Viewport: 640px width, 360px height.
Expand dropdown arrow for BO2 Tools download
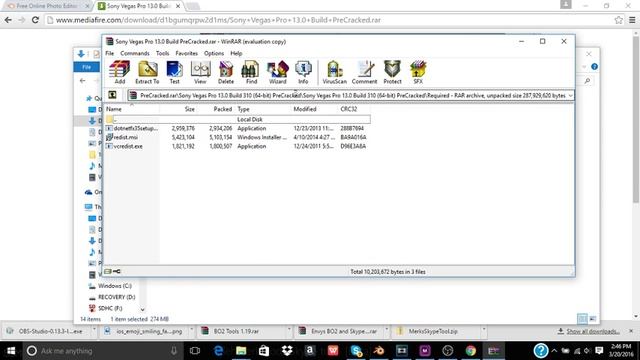click(x=289, y=330)
